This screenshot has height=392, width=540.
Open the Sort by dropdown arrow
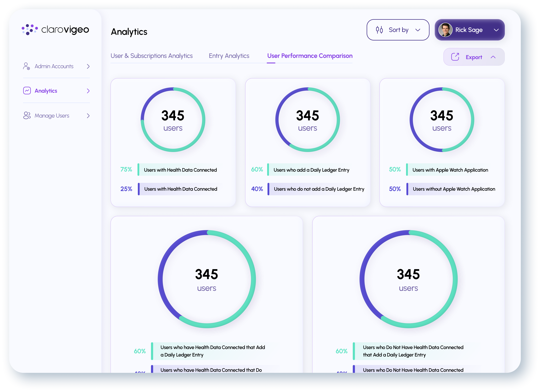click(418, 30)
